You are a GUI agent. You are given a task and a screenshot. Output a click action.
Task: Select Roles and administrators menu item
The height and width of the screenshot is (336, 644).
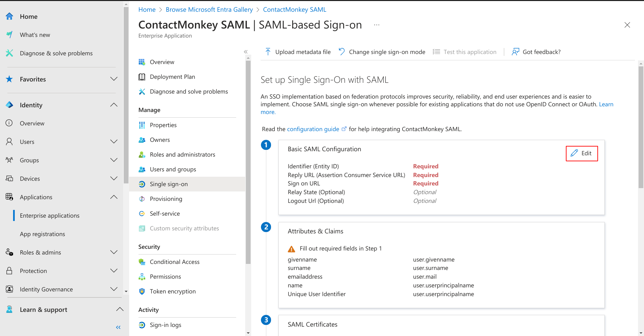pyautogui.click(x=182, y=155)
